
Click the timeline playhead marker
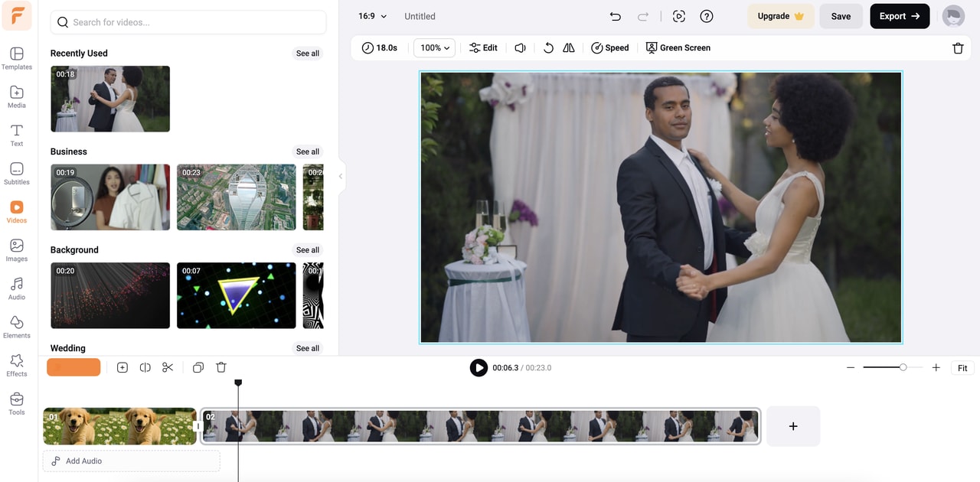(238, 383)
